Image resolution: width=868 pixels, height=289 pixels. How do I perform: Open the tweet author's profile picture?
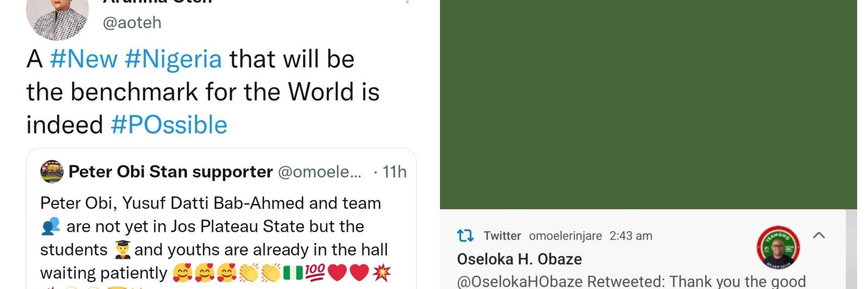pos(57,16)
